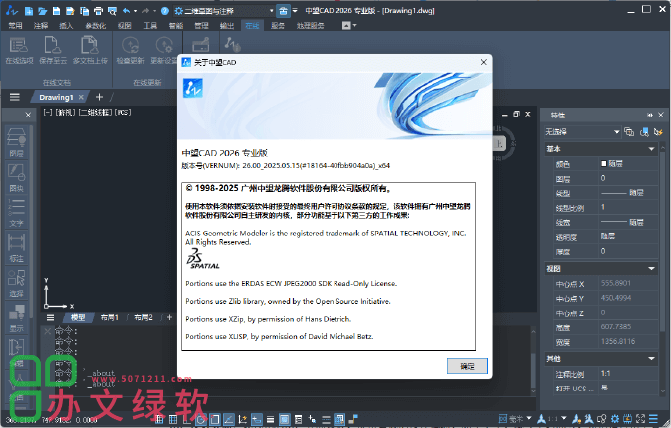Close the 关于中望CAD dialog with X
Screen dimensions: 671x428
point(484,62)
